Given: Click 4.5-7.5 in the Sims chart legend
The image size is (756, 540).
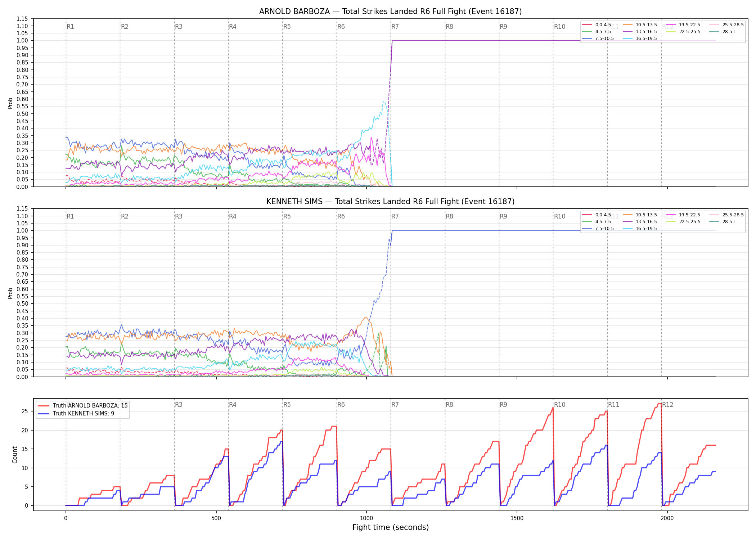Looking at the screenshot, I should (603, 222).
